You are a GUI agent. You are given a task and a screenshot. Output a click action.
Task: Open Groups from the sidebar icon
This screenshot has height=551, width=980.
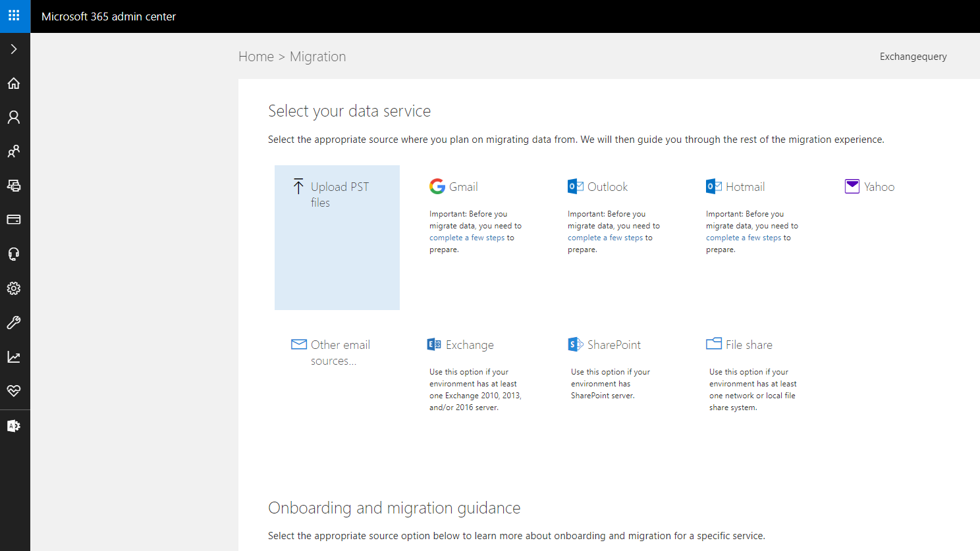point(14,151)
